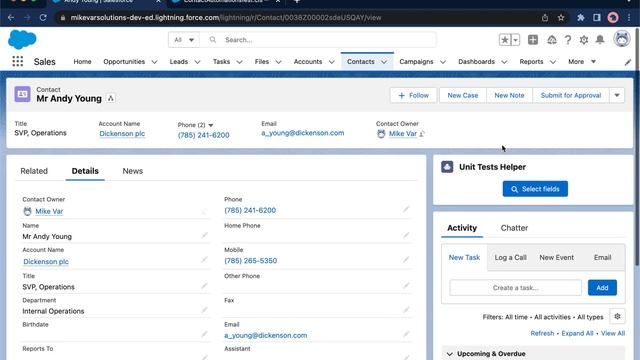This screenshot has height=360, width=640.
Task: Open the user profile avatar
Action: tap(622, 39)
